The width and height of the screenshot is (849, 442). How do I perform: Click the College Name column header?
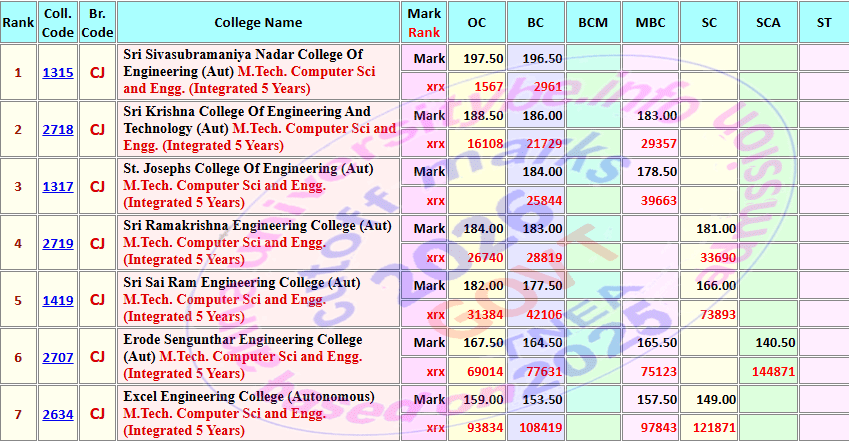[x=258, y=22]
